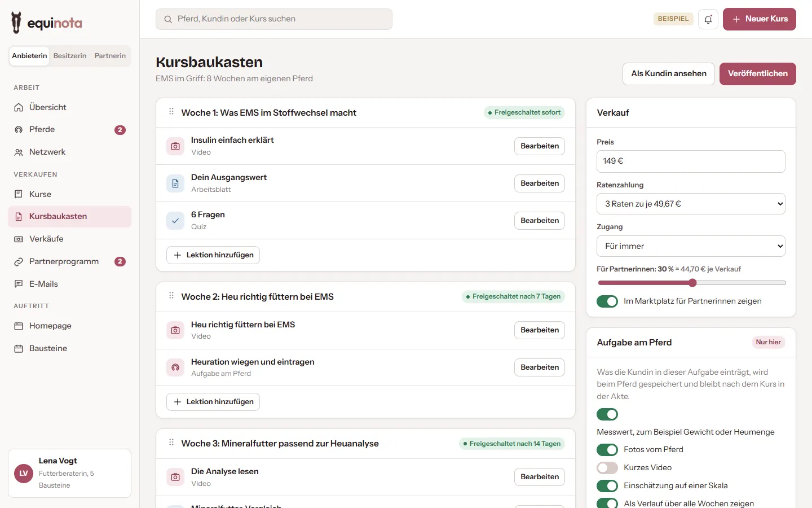
Task: Click Als Kundin ansehen button
Action: click(x=669, y=74)
